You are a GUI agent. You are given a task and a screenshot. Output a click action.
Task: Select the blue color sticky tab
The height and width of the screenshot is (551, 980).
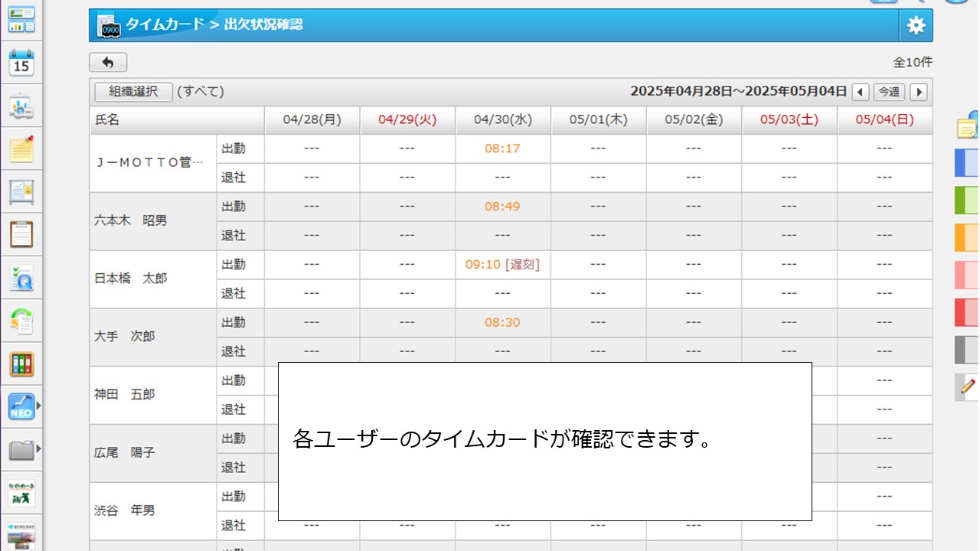click(967, 163)
